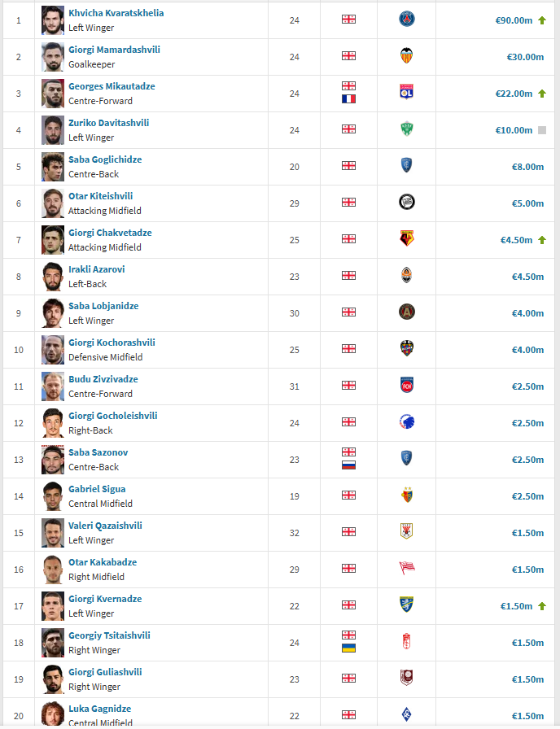Click the Heidenheim crest in Zivzivadze's row
Screen dimensions: 560x729
tap(406, 386)
